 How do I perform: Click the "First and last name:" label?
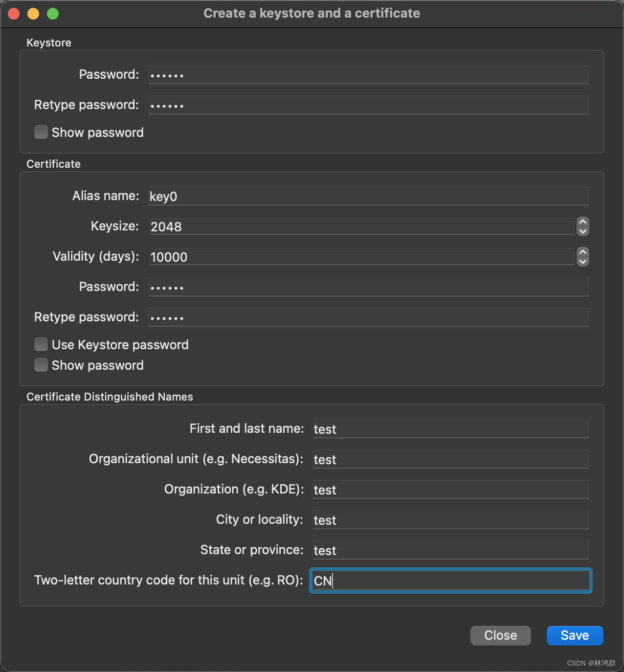tap(247, 428)
